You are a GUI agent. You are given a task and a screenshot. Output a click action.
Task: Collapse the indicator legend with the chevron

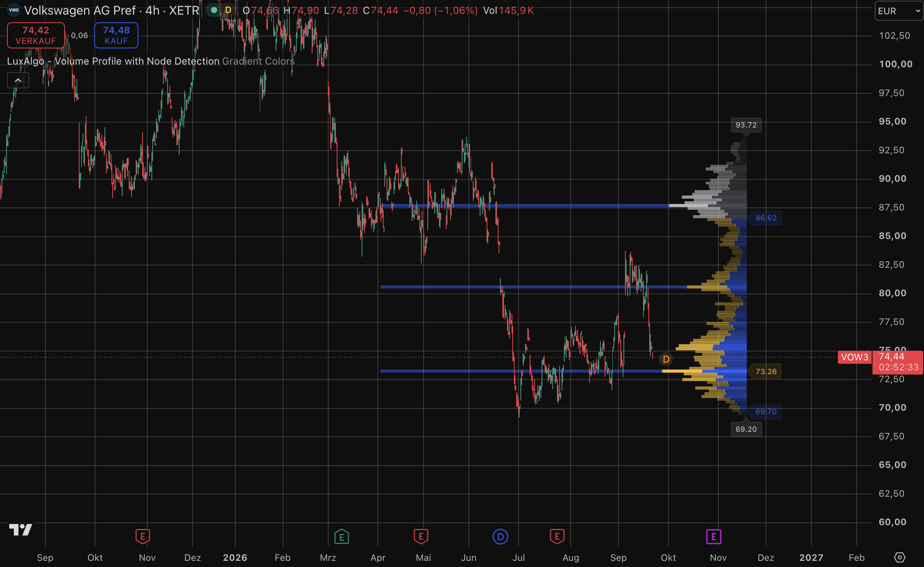point(18,80)
